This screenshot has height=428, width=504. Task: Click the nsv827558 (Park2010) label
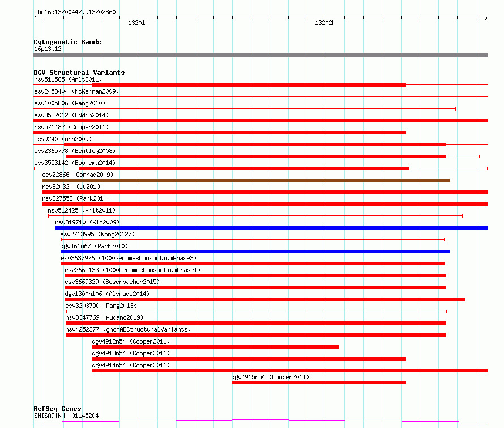pyautogui.click(x=76, y=198)
